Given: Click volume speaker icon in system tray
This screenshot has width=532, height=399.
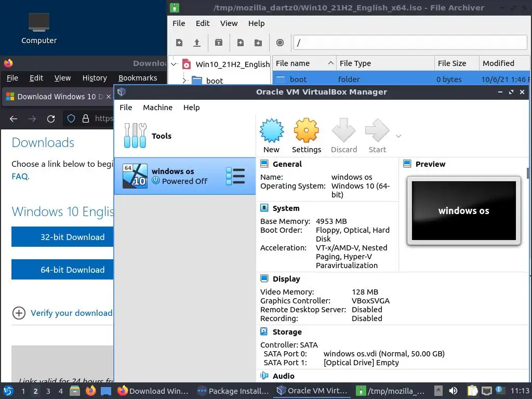Looking at the screenshot, I should tap(453, 391).
